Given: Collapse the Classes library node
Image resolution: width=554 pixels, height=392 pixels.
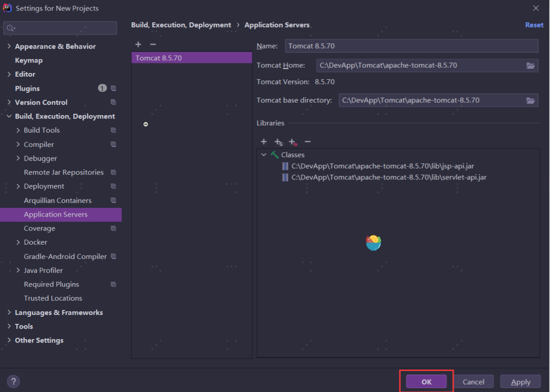Looking at the screenshot, I should [x=264, y=155].
